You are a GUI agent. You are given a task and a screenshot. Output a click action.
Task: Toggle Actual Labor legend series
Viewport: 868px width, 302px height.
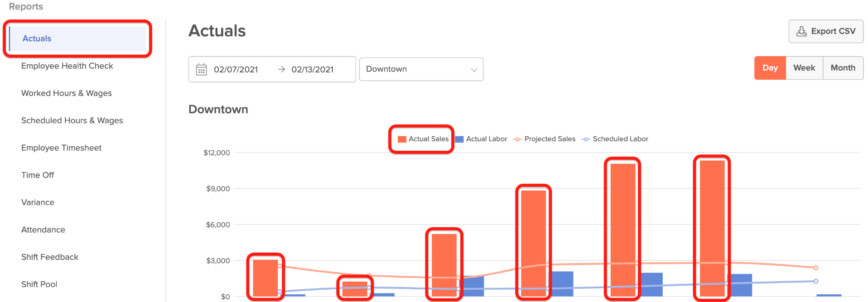pyautogui.click(x=481, y=139)
